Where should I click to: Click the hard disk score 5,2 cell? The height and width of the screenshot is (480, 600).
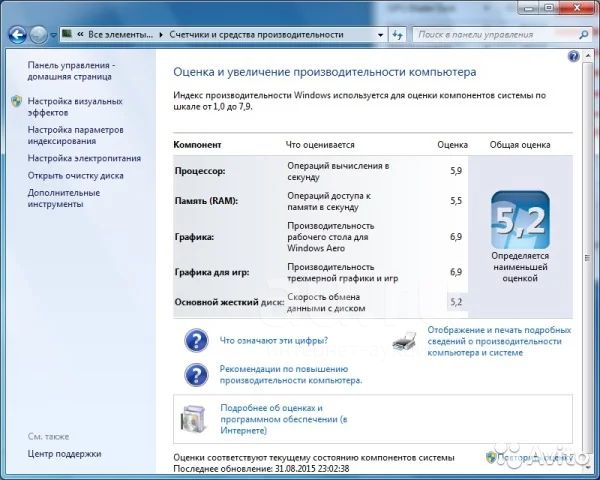pyautogui.click(x=457, y=302)
